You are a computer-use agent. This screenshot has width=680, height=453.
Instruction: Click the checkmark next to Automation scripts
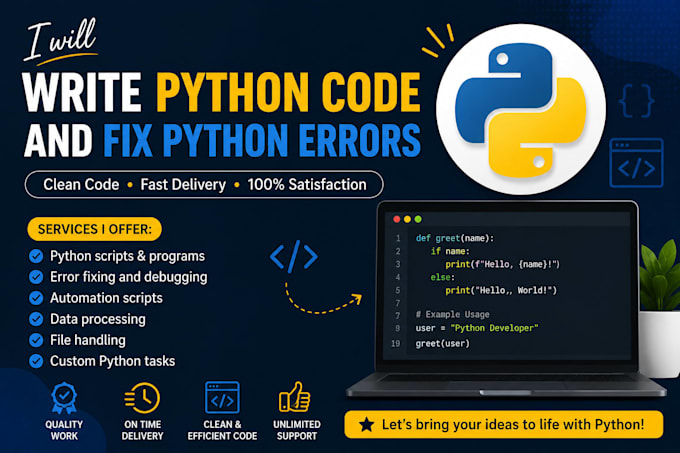(x=36, y=298)
